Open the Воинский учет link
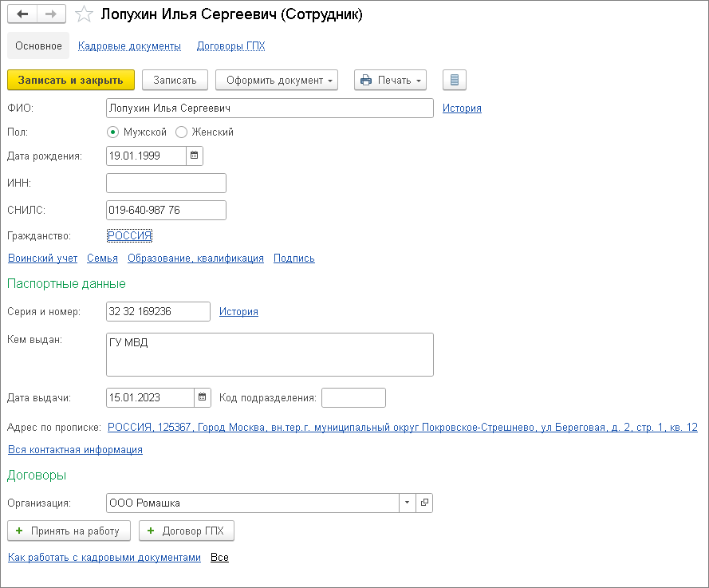This screenshot has height=588, width=709. 42,258
